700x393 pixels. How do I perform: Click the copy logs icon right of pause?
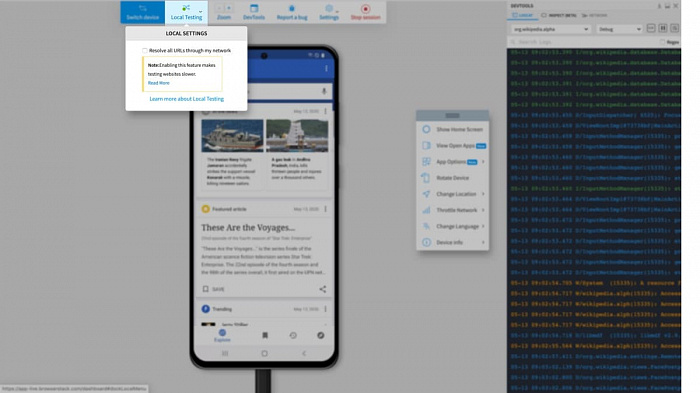pos(675,28)
